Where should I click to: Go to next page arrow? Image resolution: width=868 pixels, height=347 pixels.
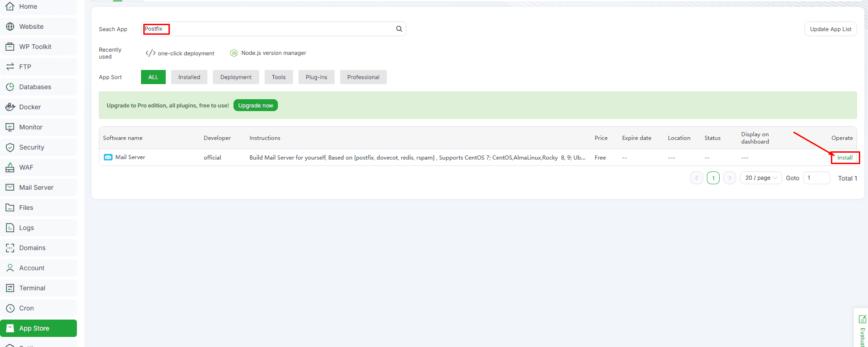[x=730, y=178]
